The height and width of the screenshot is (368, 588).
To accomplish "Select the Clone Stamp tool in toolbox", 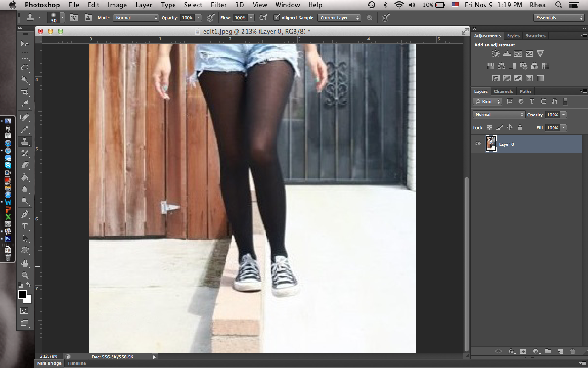I will (25, 142).
